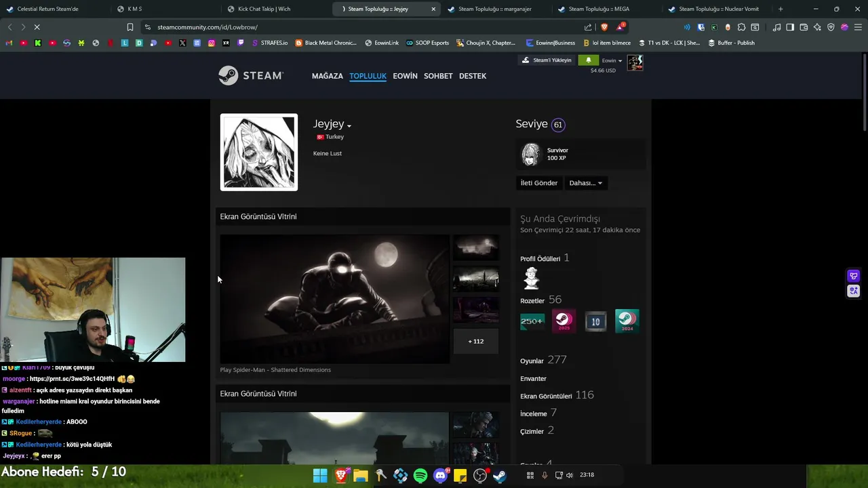This screenshot has width=868, height=488.
Task: Click the İleti Gönder message button
Action: tap(538, 183)
